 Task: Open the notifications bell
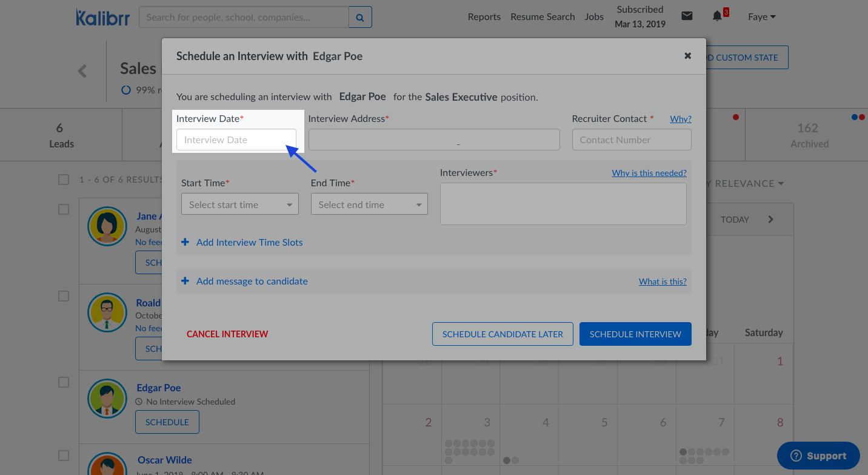(717, 16)
